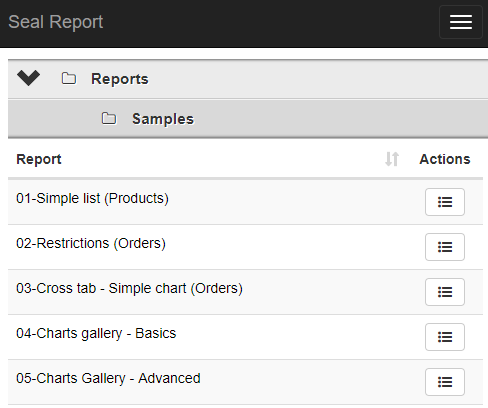This screenshot has width=488, height=408.
Task: Collapse the Reports folder chevron
Action: click(28, 78)
